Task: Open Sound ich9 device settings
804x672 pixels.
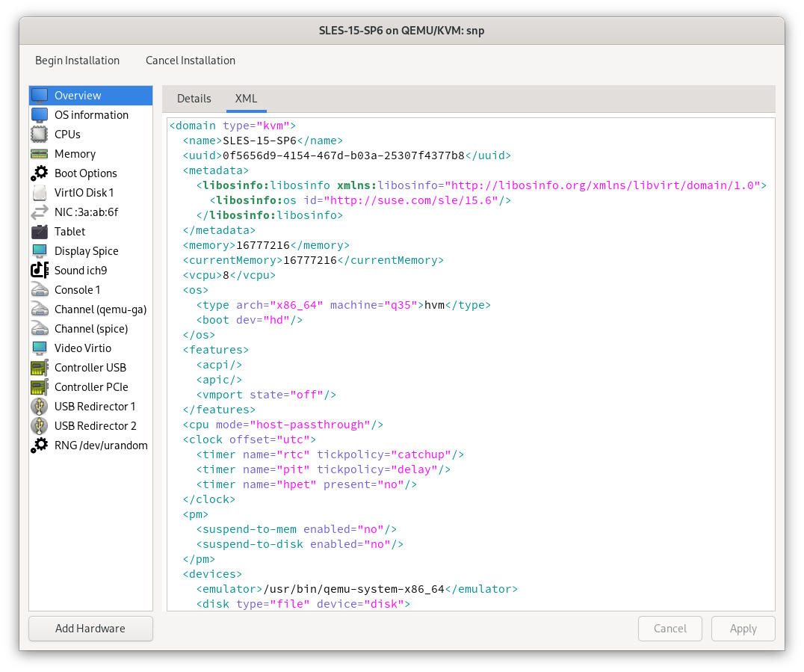Action: point(80,270)
